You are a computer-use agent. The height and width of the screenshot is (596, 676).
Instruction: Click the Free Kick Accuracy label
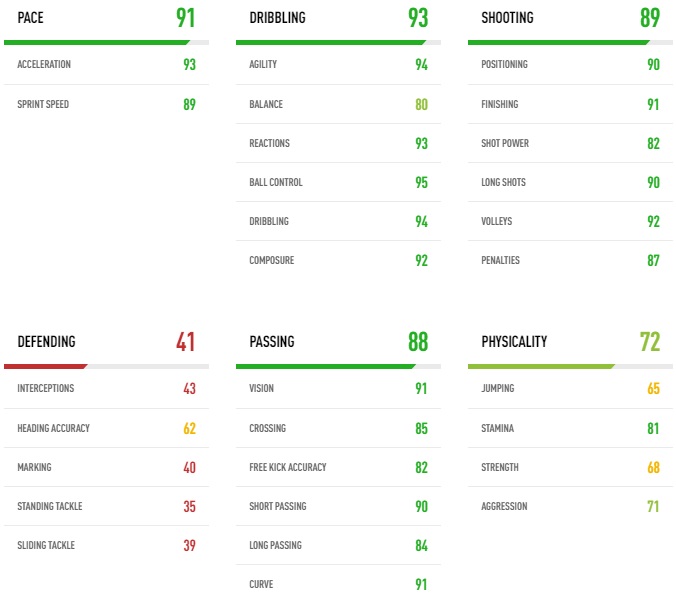[288, 467]
